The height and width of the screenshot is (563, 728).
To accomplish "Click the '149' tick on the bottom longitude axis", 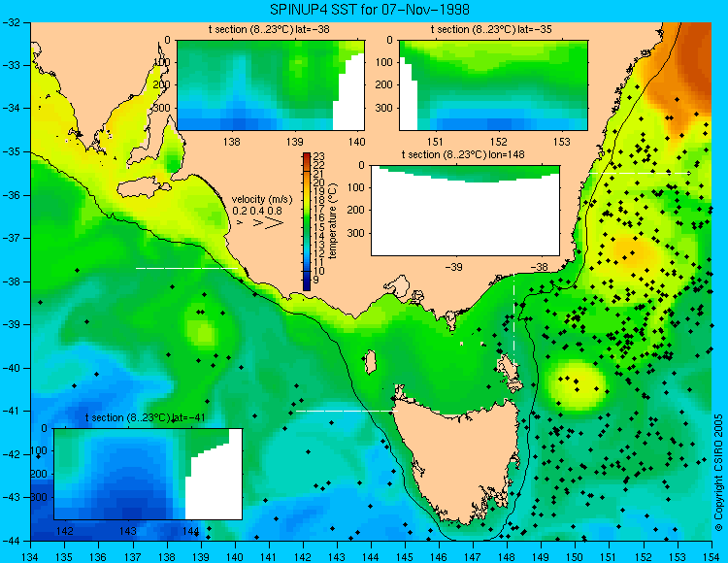I will click(541, 557).
